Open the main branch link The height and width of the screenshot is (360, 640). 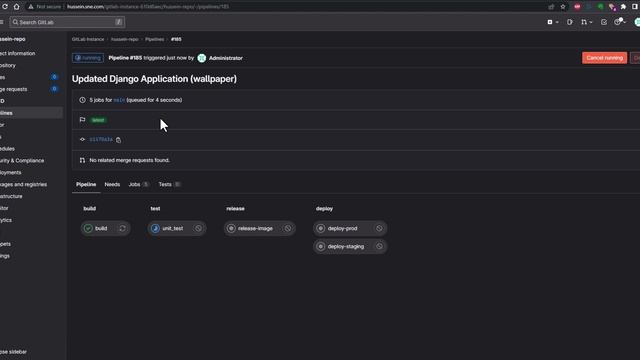119,100
